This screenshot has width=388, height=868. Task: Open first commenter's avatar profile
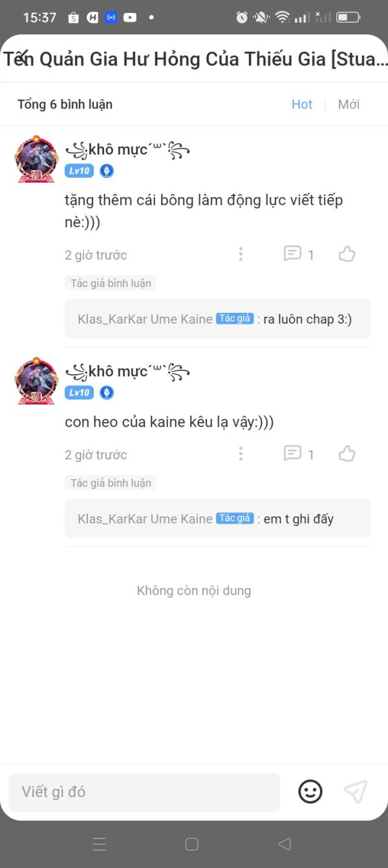[36, 159]
